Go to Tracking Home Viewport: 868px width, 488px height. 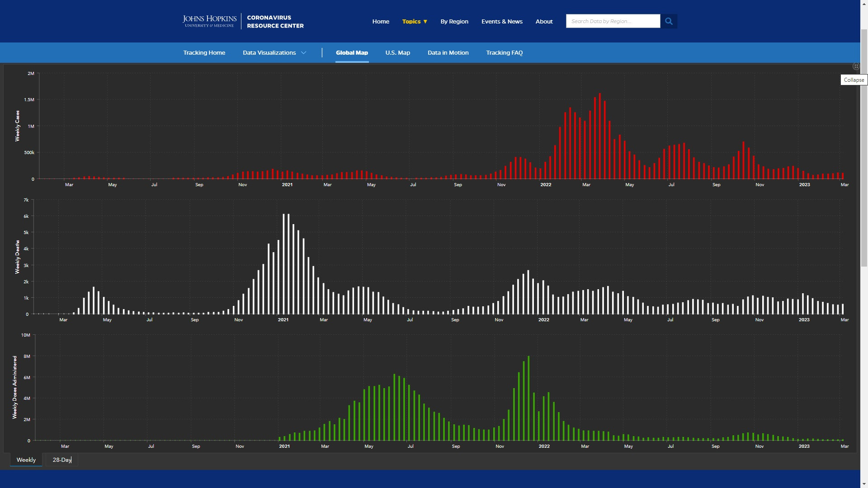204,53
